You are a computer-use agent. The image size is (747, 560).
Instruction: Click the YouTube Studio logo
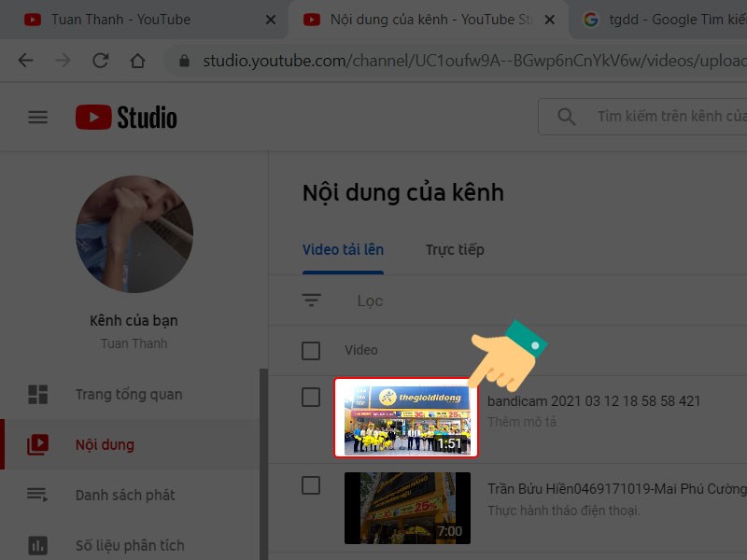126,118
